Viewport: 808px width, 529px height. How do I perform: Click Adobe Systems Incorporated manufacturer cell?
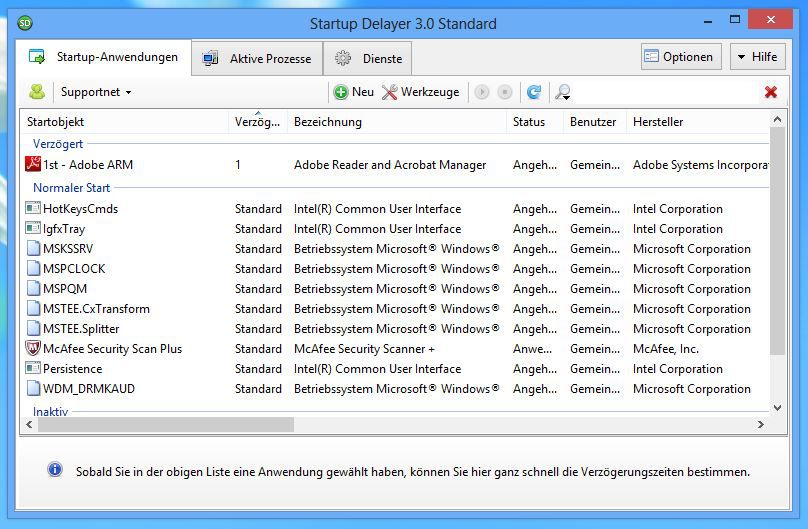click(701, 165)
